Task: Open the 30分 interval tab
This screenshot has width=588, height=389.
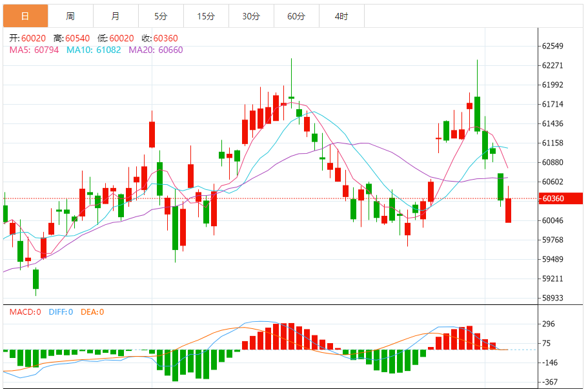Action: click(x=251, y=16)
